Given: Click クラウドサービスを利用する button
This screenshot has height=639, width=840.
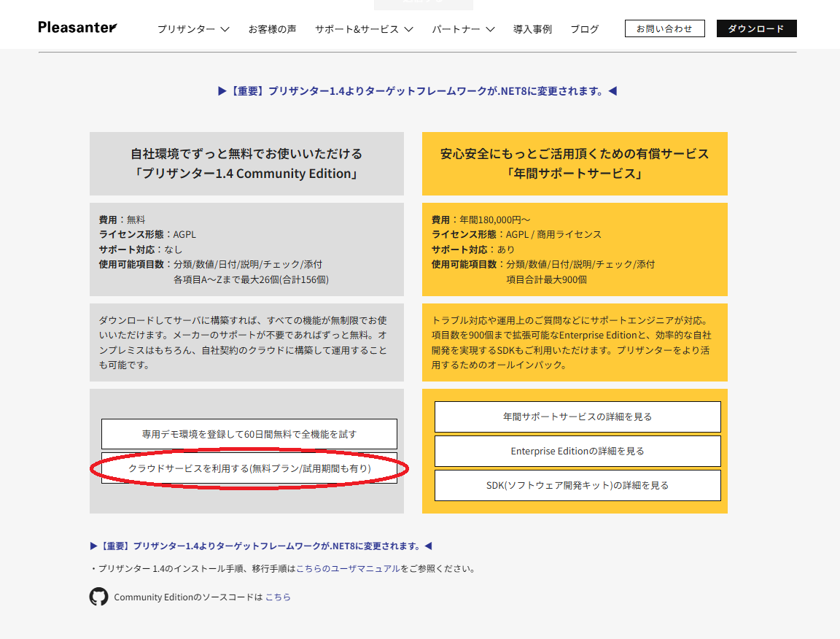Looking at the screenshot, I should (249, 468).
